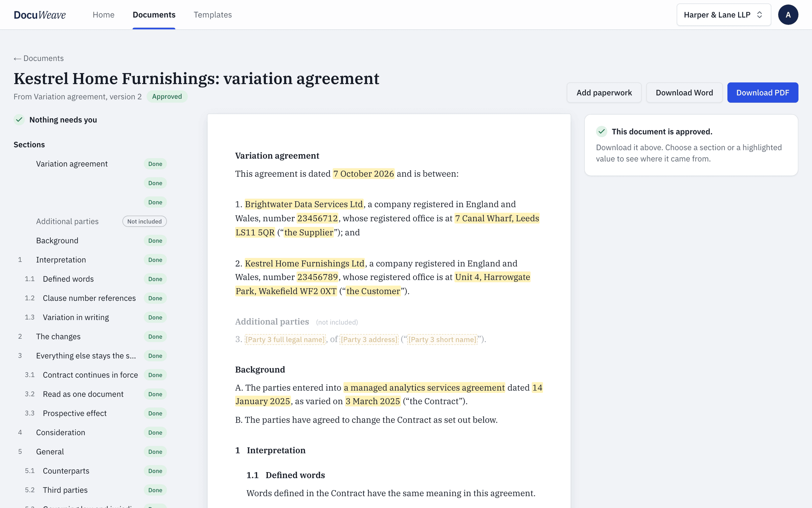This screenshot has height=508, width=812.
Task: Open the user avatar menu
Action: (x=788, y=15)
